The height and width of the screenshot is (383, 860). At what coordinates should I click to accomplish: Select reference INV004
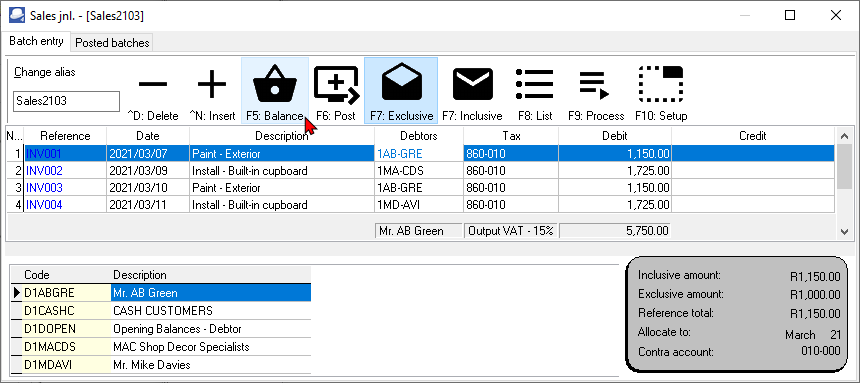[x=65, y=205]
